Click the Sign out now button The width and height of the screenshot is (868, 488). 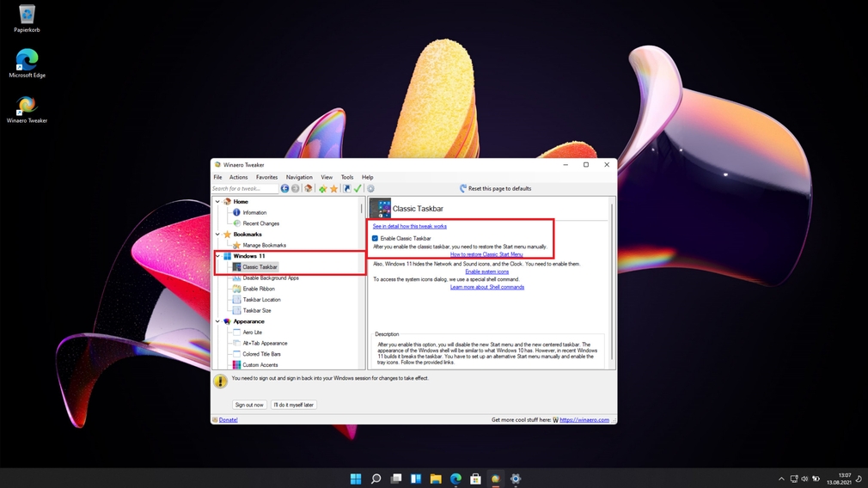(249, 405)
